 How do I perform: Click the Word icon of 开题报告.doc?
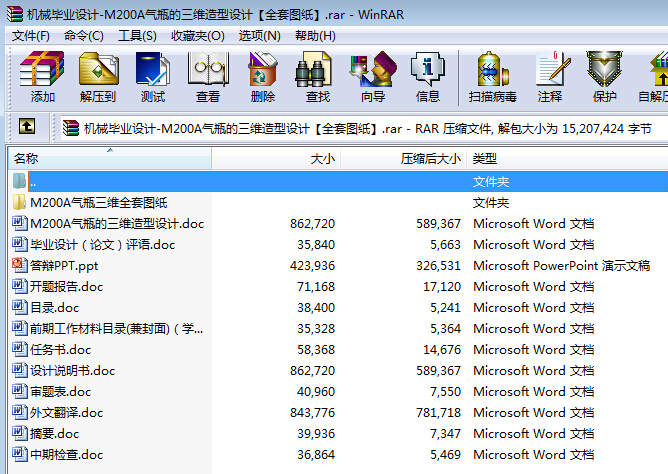tap(20, 286)
